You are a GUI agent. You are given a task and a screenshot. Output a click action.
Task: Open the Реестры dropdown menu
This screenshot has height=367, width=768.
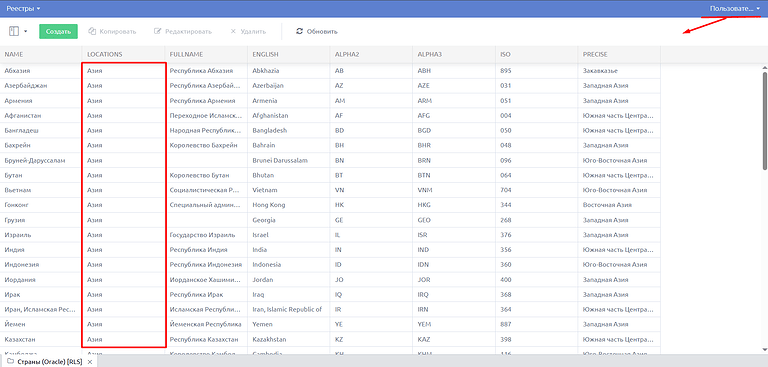click(23, 8)
